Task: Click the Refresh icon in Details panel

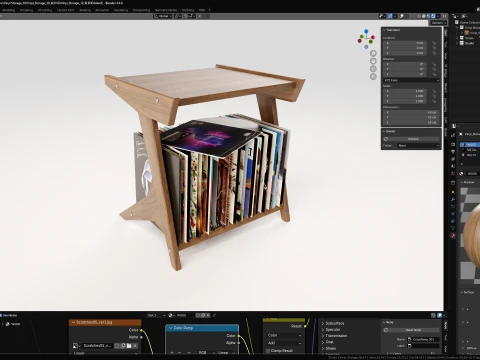Action: click(x=386, y=139)
